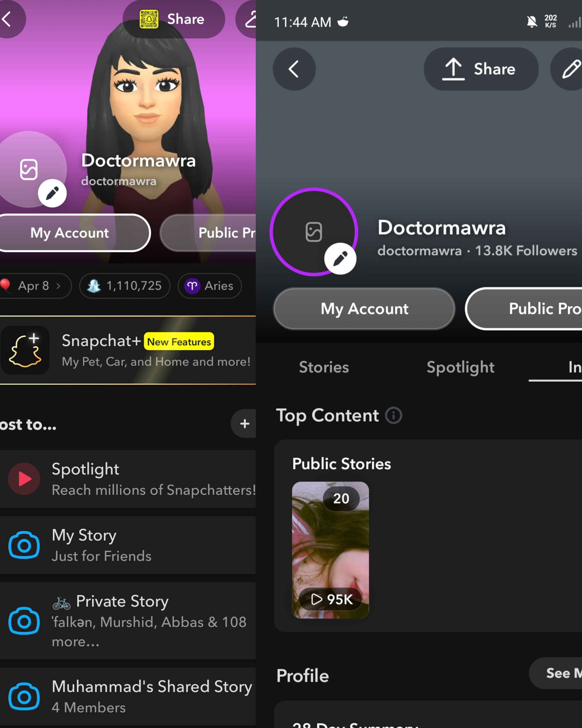Tap the camera icon next to Private Story
The height and width of the screenshot is (728, 582).
pyautogui.click(x=24, y=621)
